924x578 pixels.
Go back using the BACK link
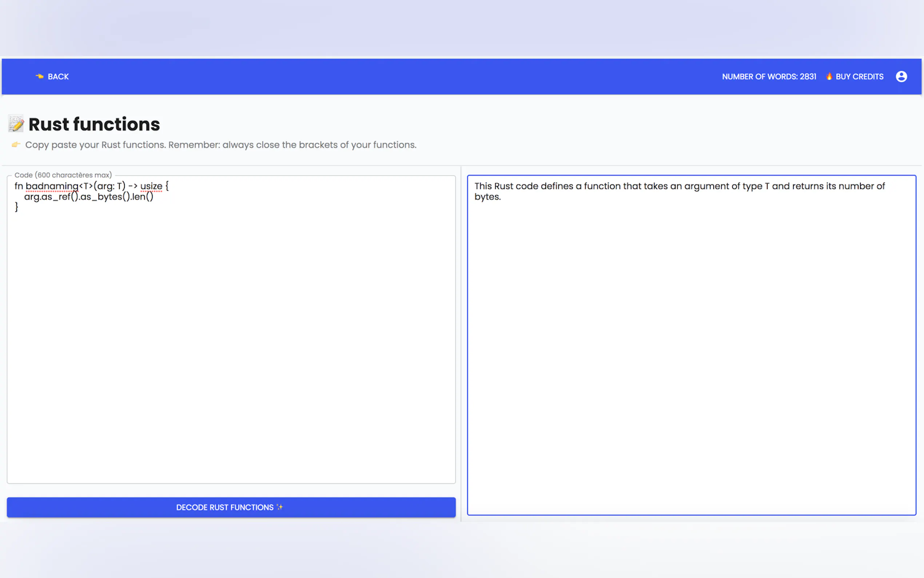click(58, 76)
